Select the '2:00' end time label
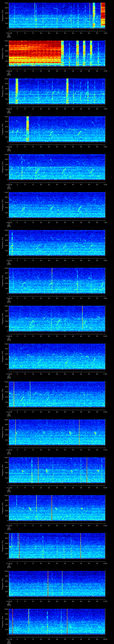 tap(105, 33)
